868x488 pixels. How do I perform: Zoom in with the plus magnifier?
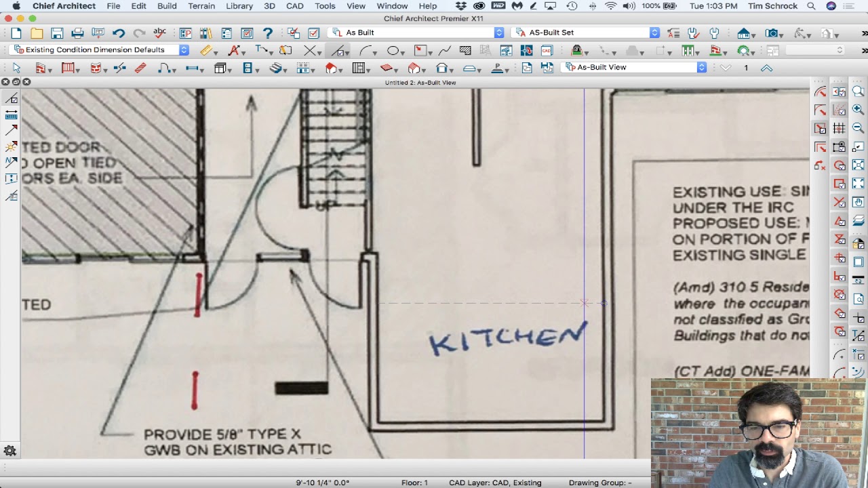[x=859, y=108]
